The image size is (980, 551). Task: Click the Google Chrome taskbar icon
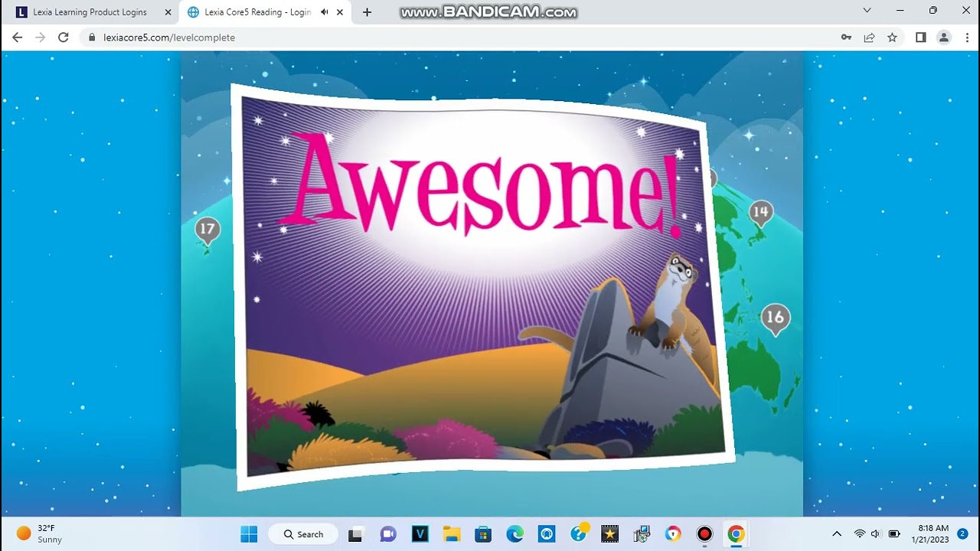pos(736,534)
